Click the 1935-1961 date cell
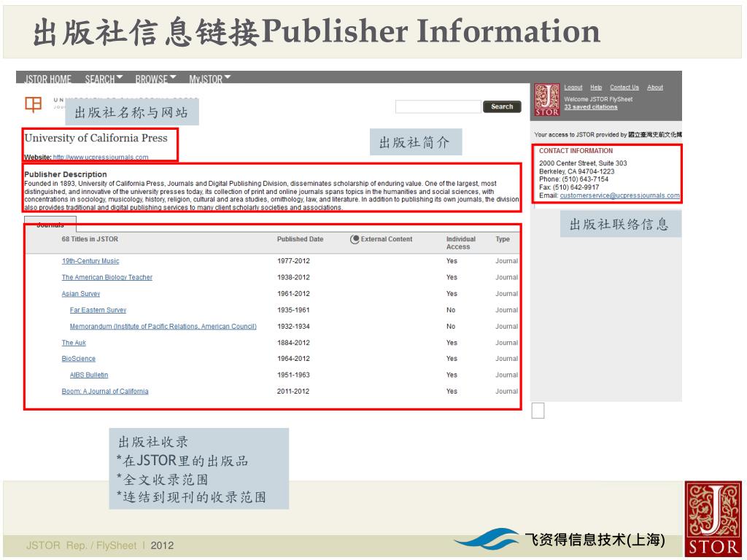Image resolution: width=747 pixels, height=560 pixels. pyautogui.click(x=293, y=310)
